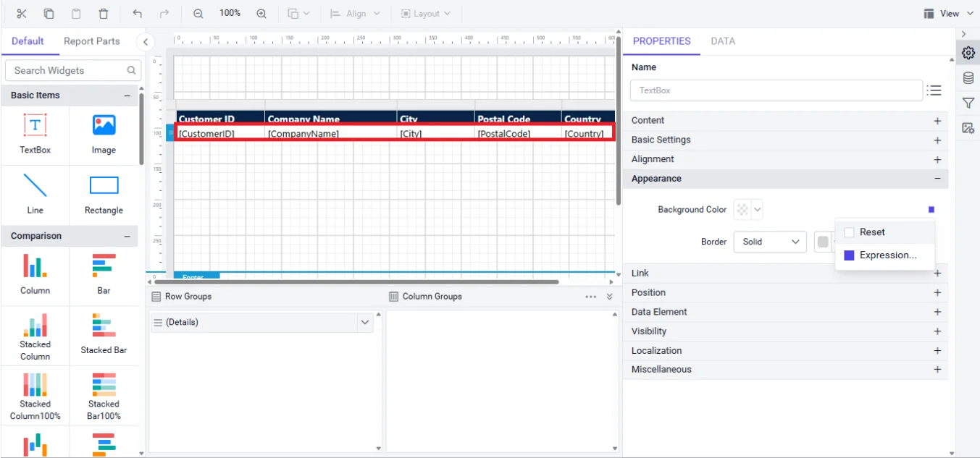Image resolution: width=980 pixels, height=458 pixels.
Task: Choose Expression... from the popup menu
Action: click(884, 255)
